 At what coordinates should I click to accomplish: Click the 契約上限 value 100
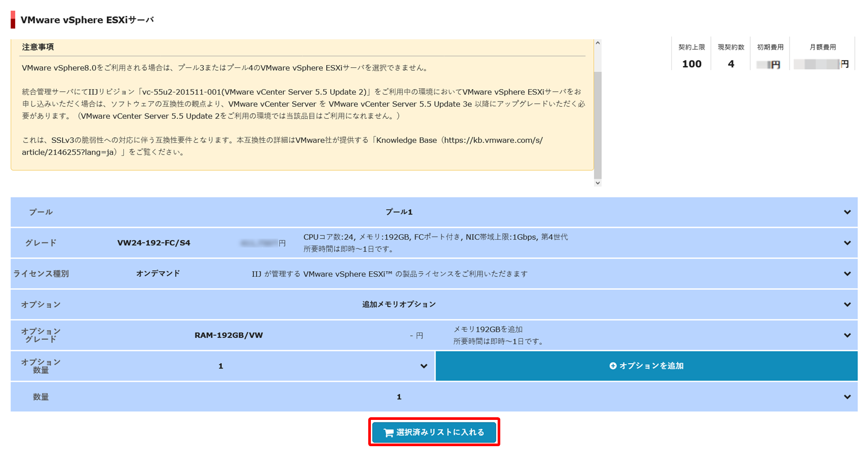[692, 64]
